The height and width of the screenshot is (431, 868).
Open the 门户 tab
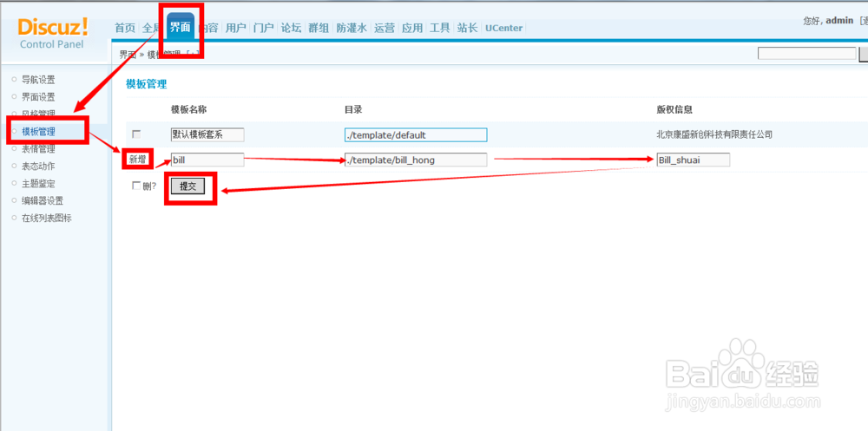click(x=264, y=28)
